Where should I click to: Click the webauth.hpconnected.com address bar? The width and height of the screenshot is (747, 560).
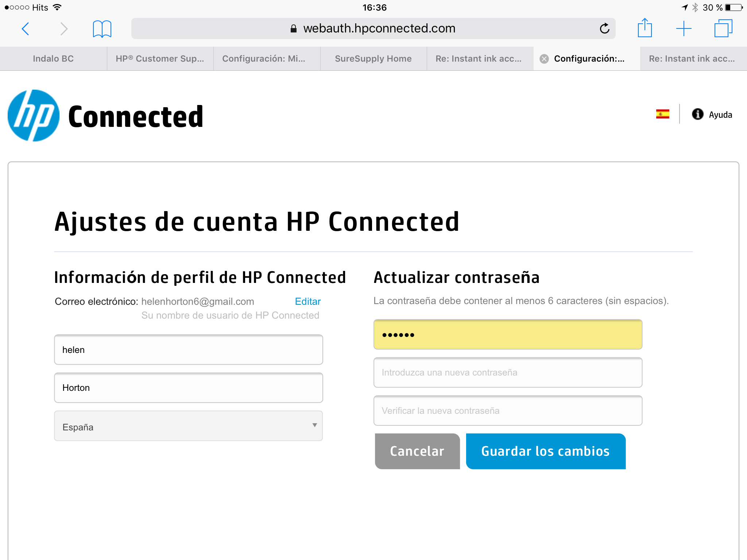pos(373,28)
